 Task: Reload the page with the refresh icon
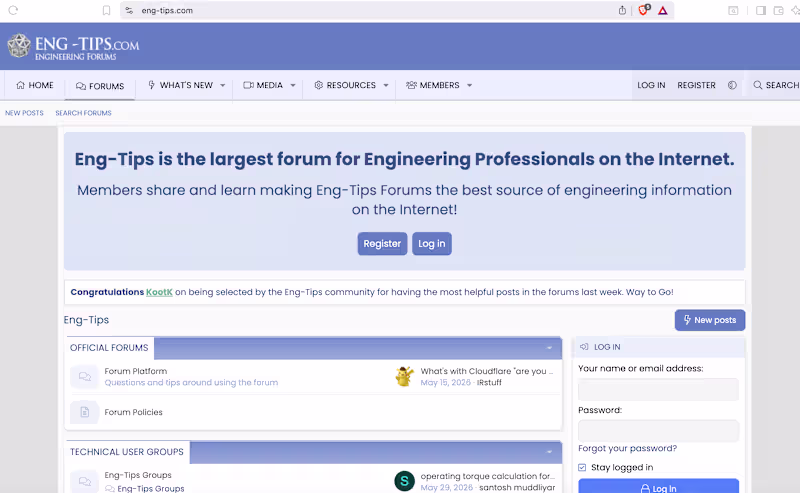[x=13, y=10]
